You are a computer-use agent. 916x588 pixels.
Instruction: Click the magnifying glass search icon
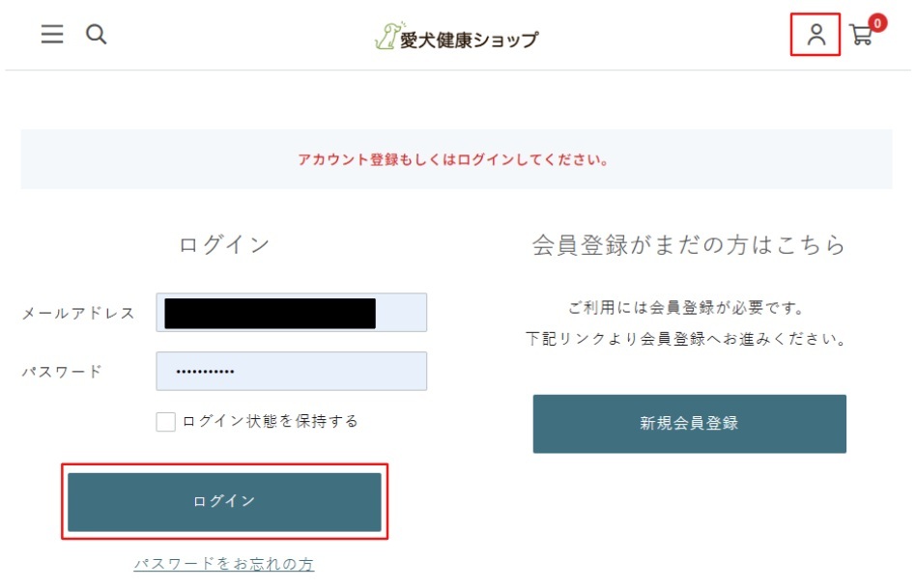click(96, 35)
